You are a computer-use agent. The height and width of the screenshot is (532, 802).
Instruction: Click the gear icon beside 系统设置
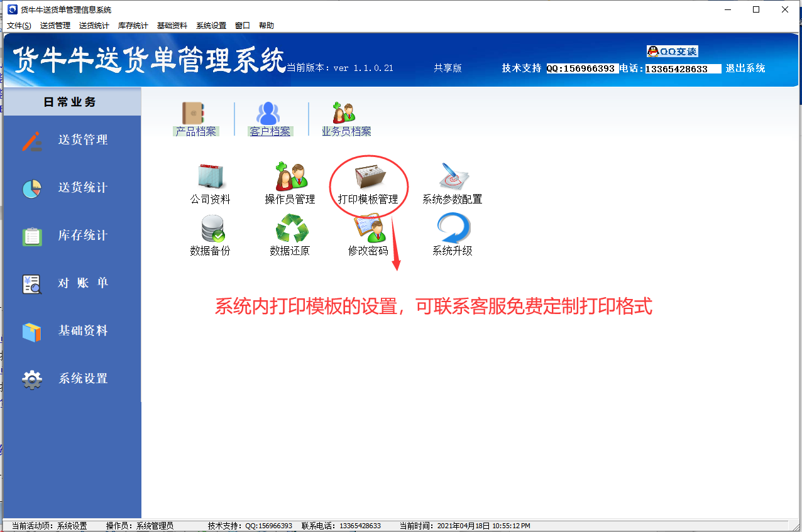[32, 379]
